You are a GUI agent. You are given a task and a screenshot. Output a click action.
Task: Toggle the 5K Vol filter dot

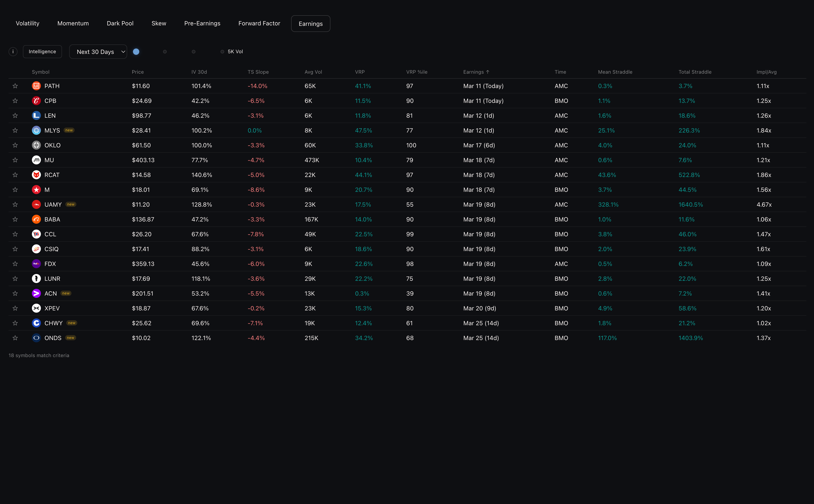[x=222, y=52]
